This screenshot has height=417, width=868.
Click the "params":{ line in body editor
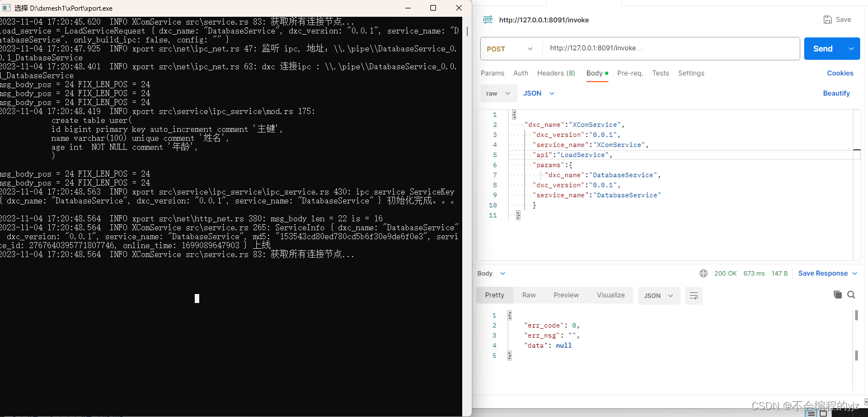click(552, 165)
